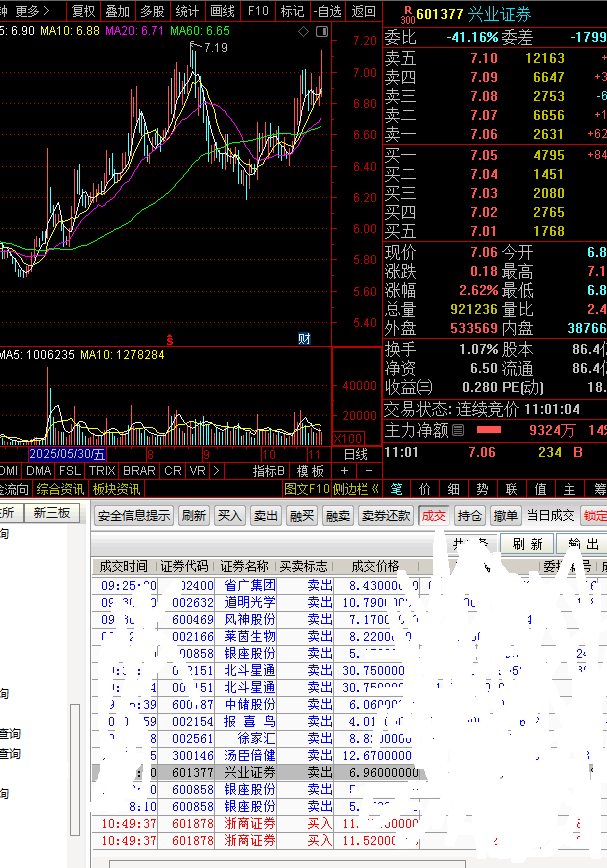Click the minus zoom-out chart button
Screen dimensions: 607x868
369,471
